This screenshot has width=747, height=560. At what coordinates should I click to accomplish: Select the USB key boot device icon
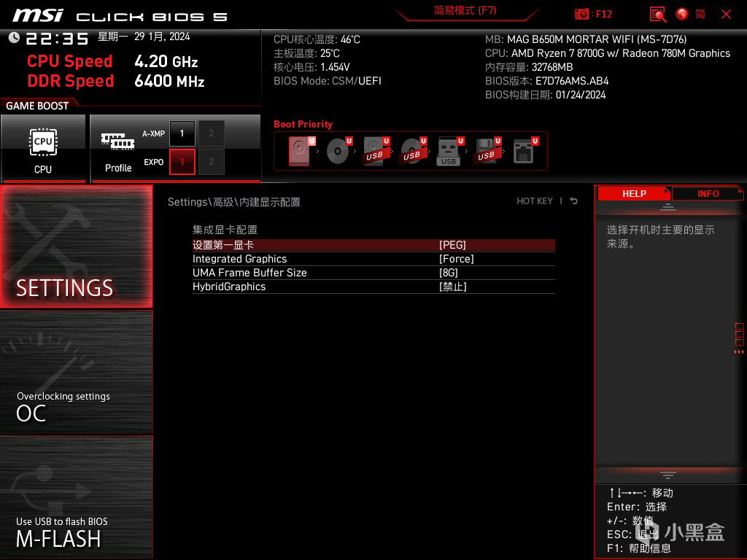pyautogui.click(x=449, y=151)
